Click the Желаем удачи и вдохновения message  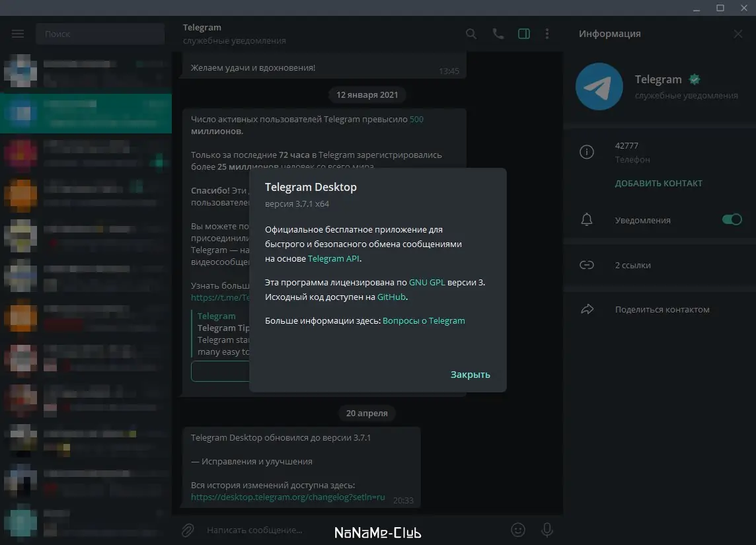tap(253, 68)
